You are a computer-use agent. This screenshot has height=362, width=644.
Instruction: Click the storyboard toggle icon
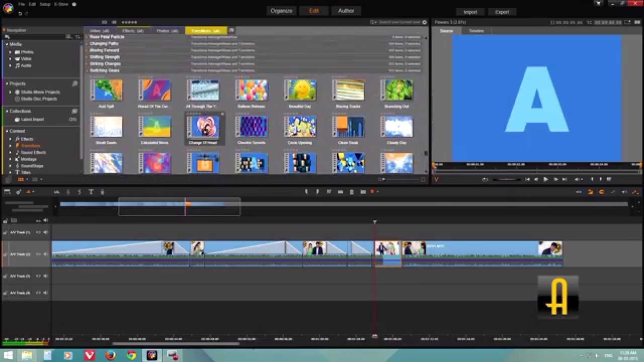point(7,192)
